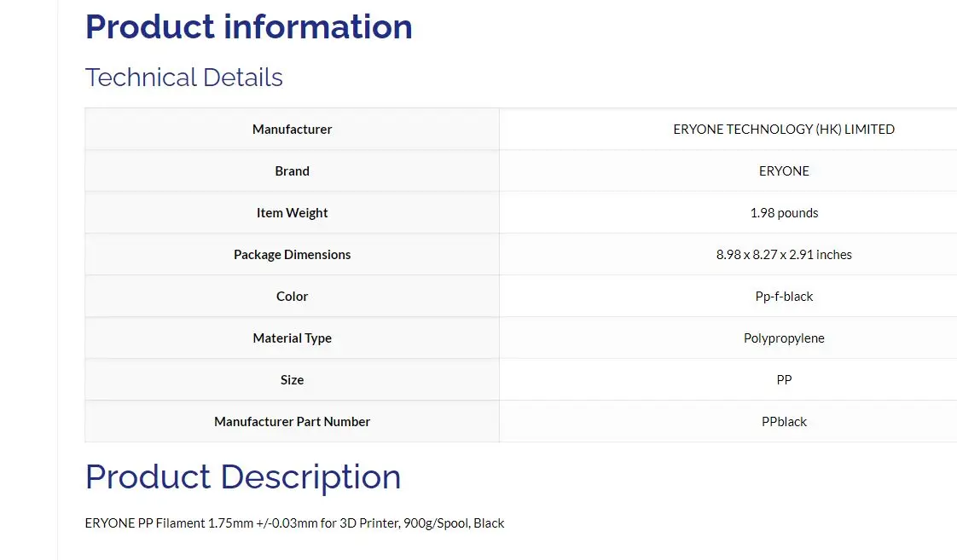Click the PP size value
The width and height of the screenshot is (957, 560).
click(x=784, y=380)
